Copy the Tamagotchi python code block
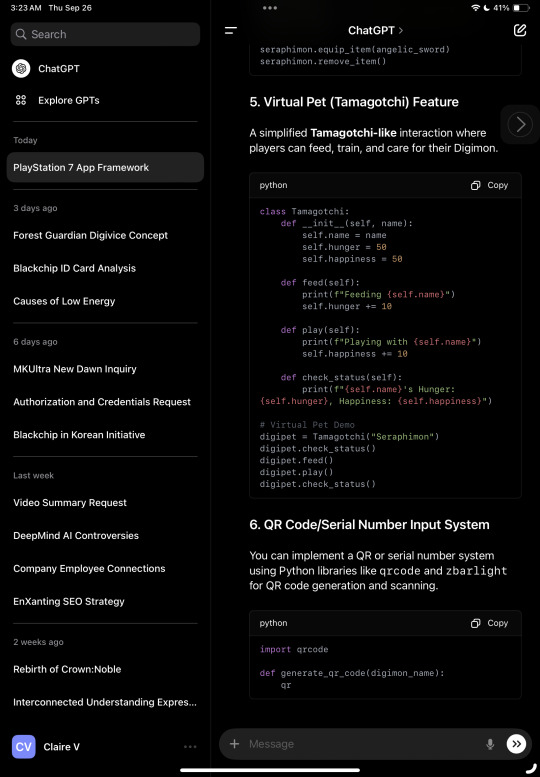This screenshot has width=540, height=777. click(489, 185)
